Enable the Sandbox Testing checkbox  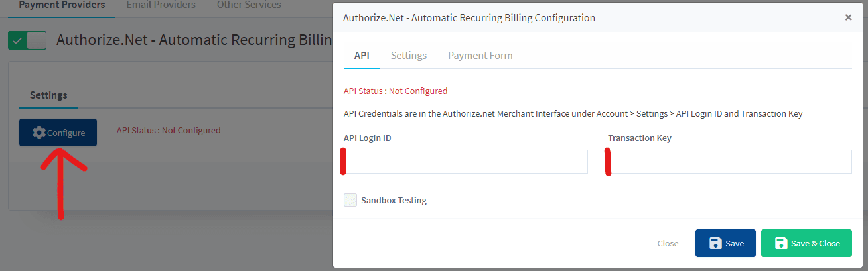(350, 200)
